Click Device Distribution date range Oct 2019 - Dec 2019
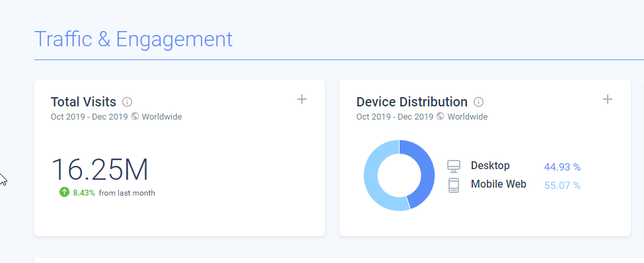The height and width of the screenshot is (263, 644). 395,117
